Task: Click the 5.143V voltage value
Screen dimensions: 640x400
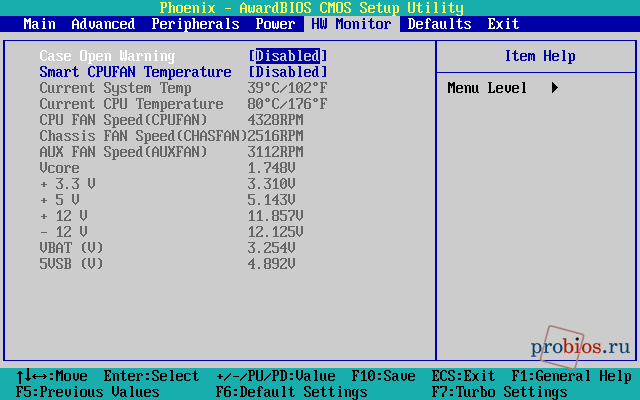Action: click(x=271, y=200)
